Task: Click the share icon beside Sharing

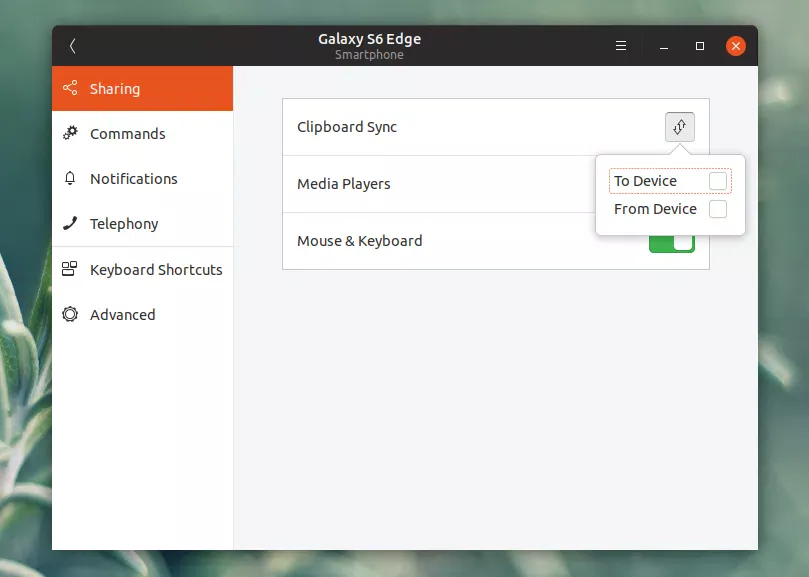Action: click(x=70, y=89)
